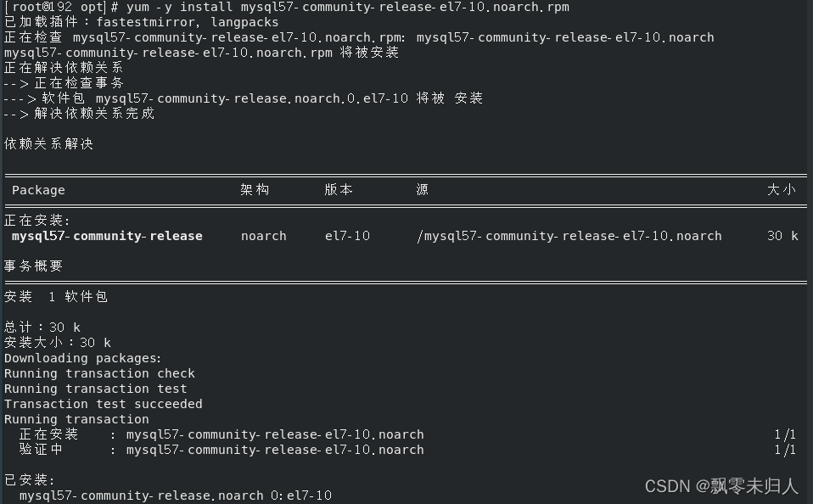Click the 事务概要 summary heading

[x=31, y=266]
